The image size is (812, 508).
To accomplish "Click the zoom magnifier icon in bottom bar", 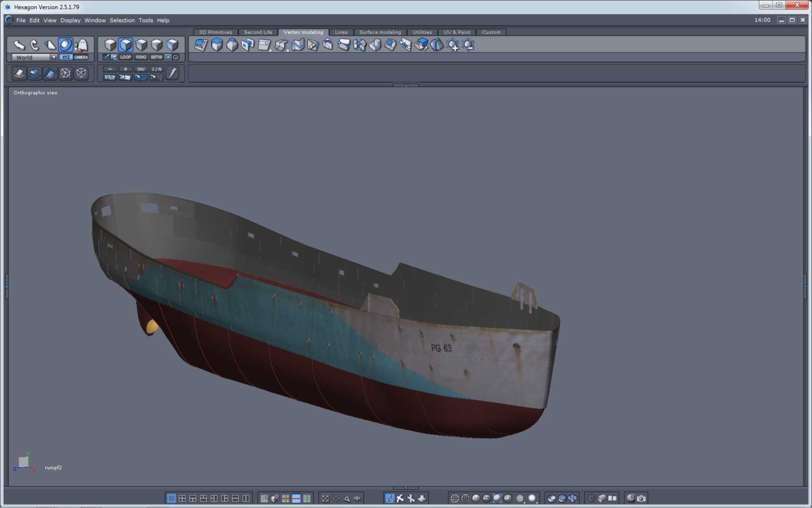I will [x=347, y=498].
